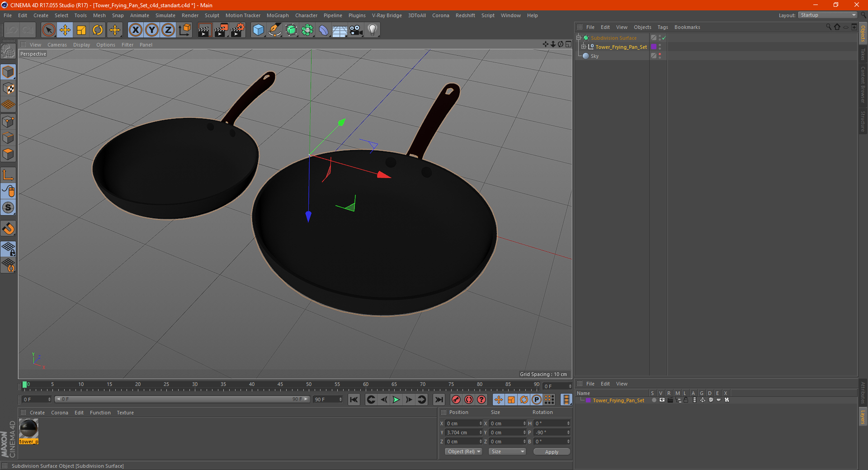Toggle Snap enable in sidebar
This screenshot has width=868, height=470.
8,229
